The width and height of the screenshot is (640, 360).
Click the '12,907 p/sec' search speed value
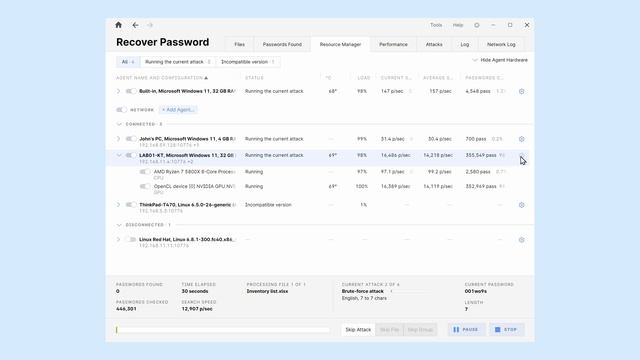point(197,309)
